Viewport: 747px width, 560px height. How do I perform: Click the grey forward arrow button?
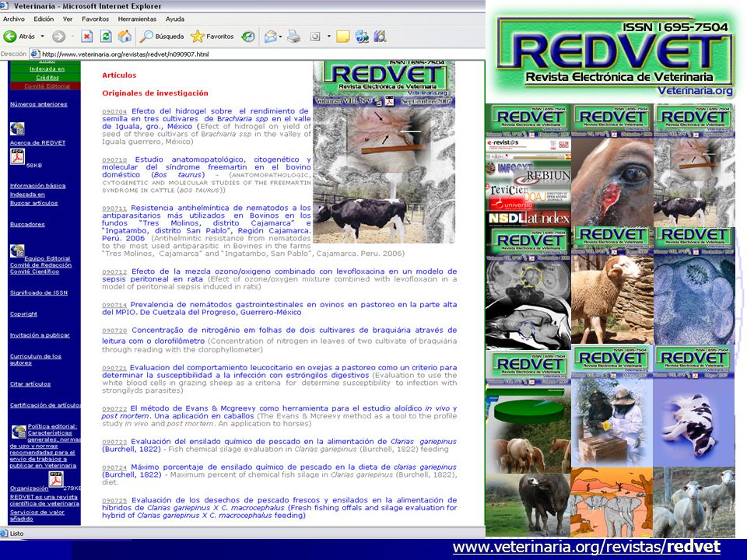(x=58, y=37)
